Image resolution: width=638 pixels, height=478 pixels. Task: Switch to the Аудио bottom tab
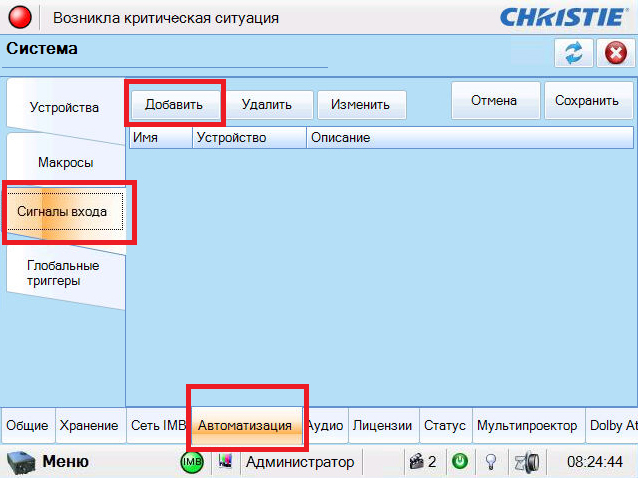(326, 426)
